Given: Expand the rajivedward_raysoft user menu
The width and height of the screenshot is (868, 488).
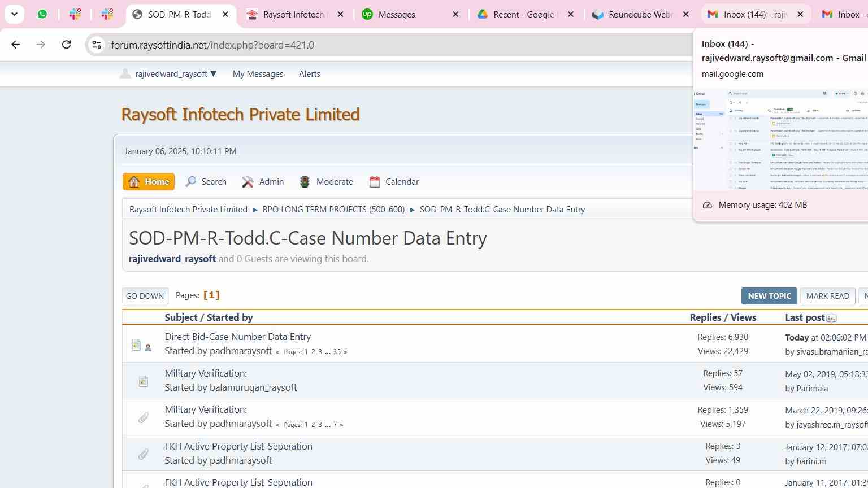Looking at the screenshot, I should pos(175,74).
